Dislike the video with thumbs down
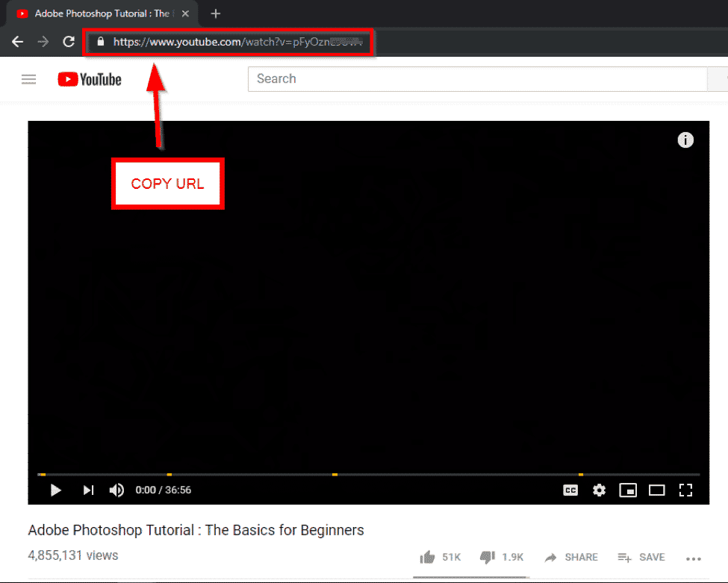728x583 pixels. pos(489,557)
